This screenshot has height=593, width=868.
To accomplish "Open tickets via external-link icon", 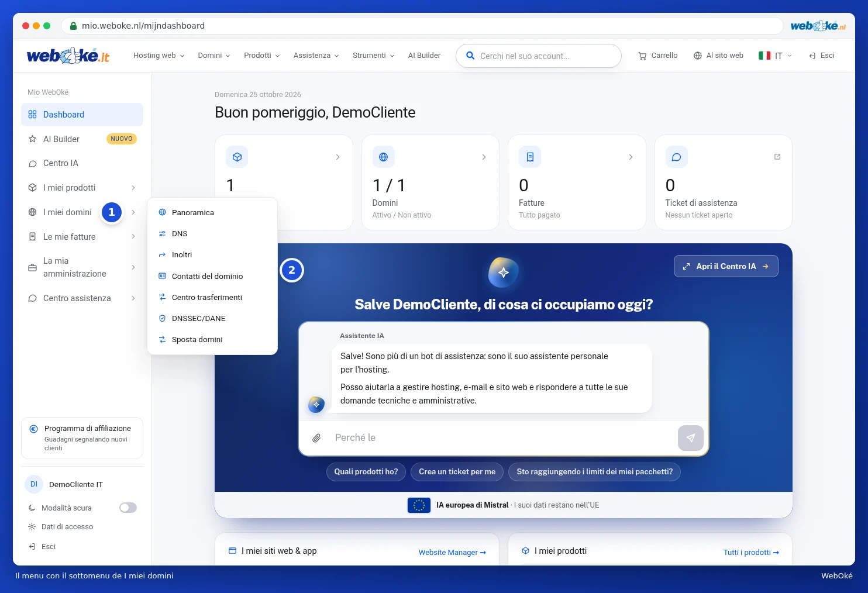I will coord(777,157).
